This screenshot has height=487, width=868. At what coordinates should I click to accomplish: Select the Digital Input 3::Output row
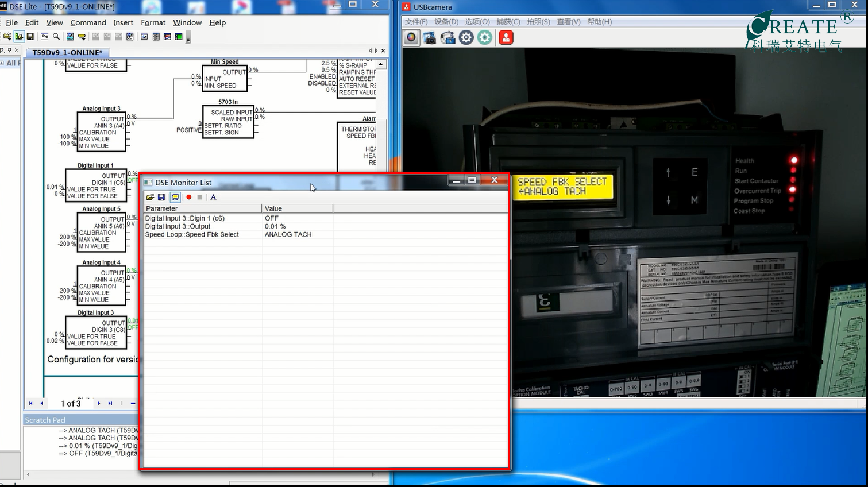tap(325, 226)
